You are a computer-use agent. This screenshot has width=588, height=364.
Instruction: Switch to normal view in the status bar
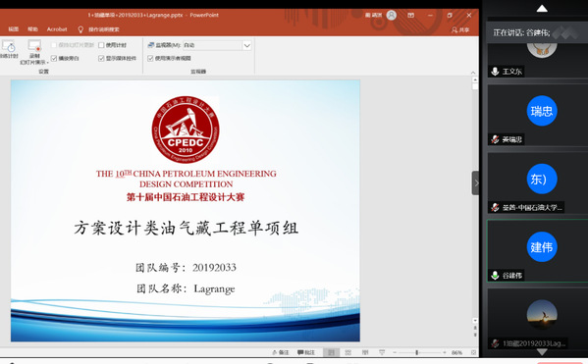coord(331,352)
